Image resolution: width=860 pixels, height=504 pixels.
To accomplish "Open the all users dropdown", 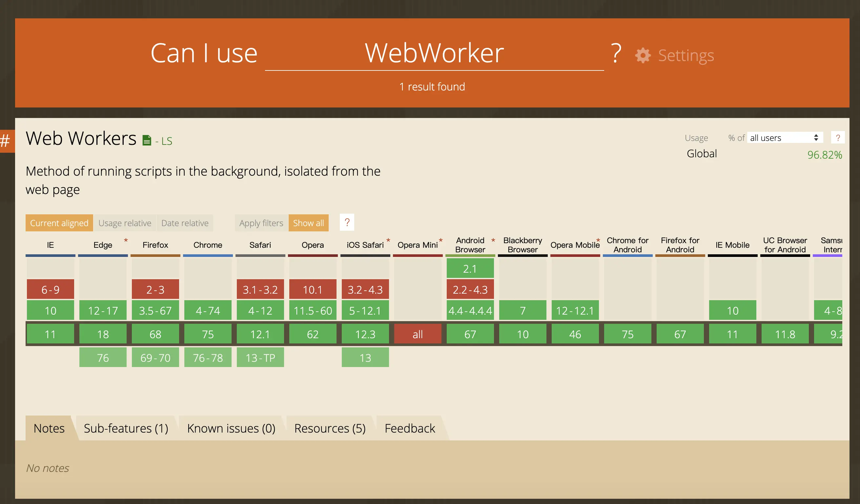I will (784, 138).
